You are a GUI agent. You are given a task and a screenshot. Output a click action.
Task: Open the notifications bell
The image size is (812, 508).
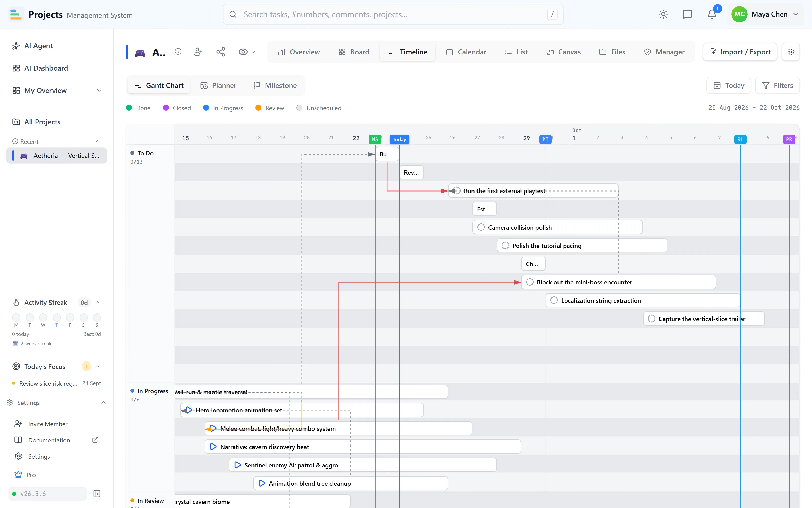pyautogui.click(x=712, y=14)
